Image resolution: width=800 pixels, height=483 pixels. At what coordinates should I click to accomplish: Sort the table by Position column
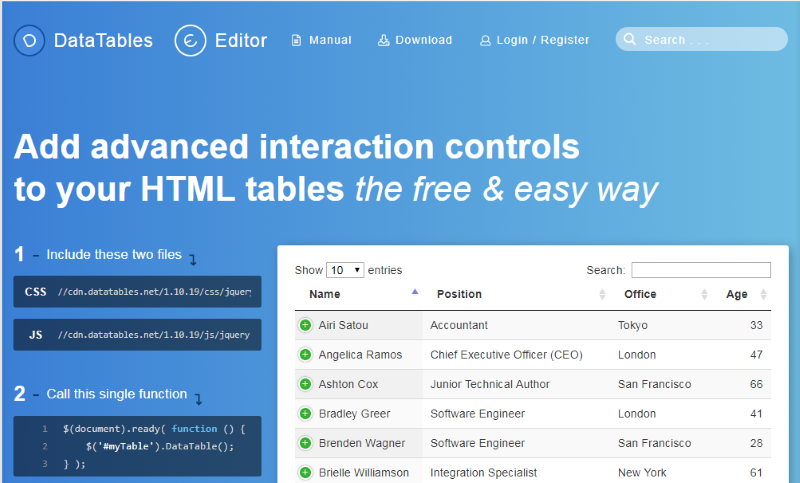[x=516, y=294]
